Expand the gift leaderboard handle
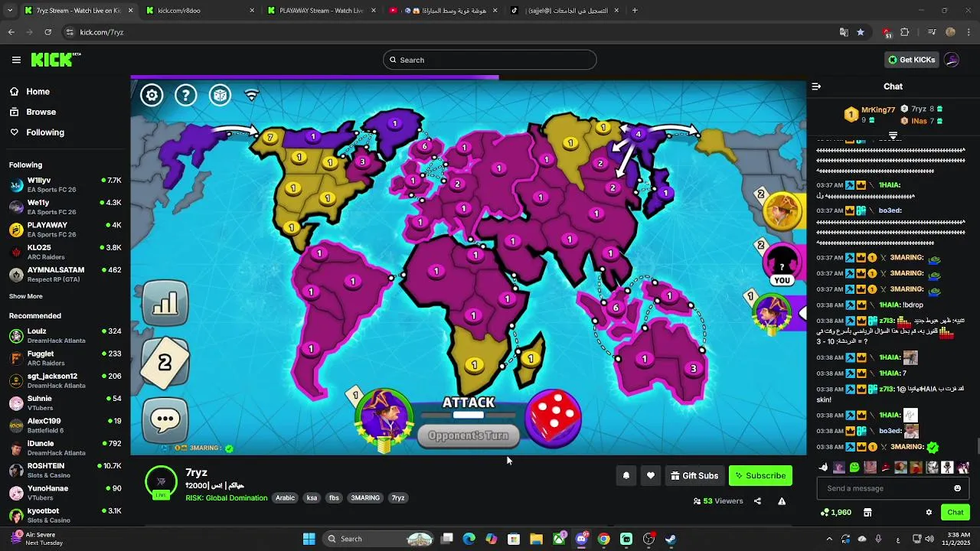The width and height of the screenshot is (980, 551). click(893, 135)
